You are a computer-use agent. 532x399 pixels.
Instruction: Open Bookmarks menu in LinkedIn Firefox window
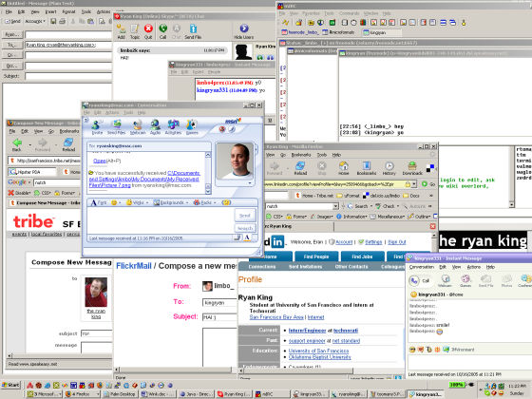[x=301, y=155]
